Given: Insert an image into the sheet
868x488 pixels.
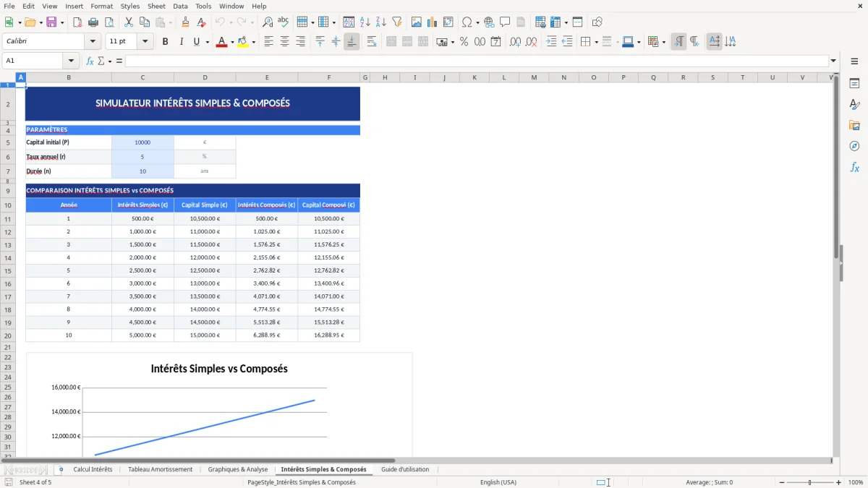Looking at the screenshot, I should (x=416, y=22).
